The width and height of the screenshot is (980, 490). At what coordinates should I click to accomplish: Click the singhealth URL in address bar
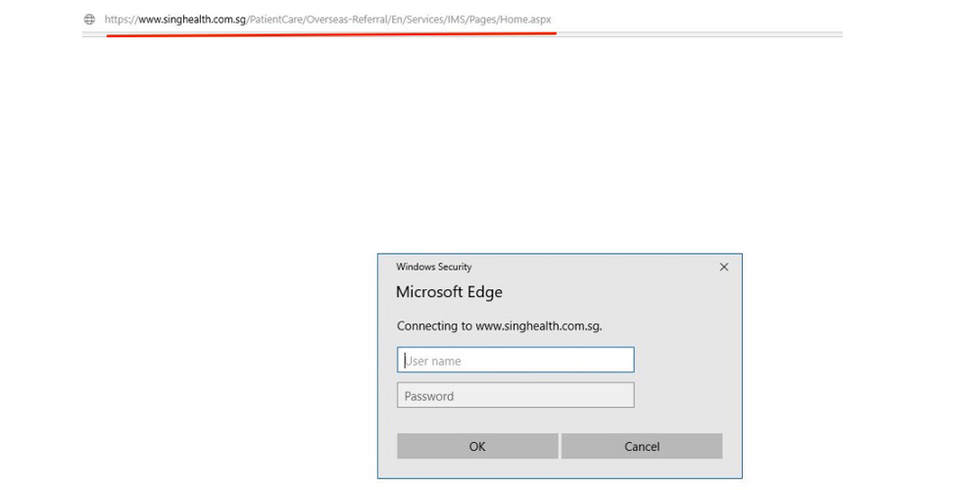[x=328, y=20]
